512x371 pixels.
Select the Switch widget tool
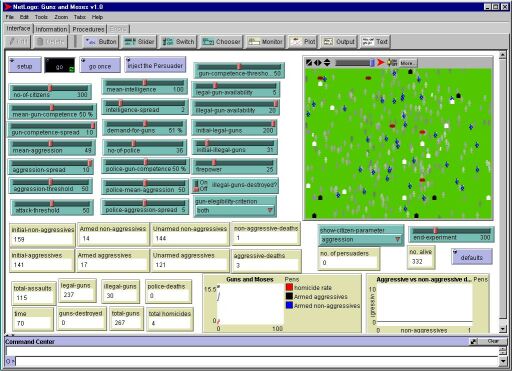tap(178, 42)
